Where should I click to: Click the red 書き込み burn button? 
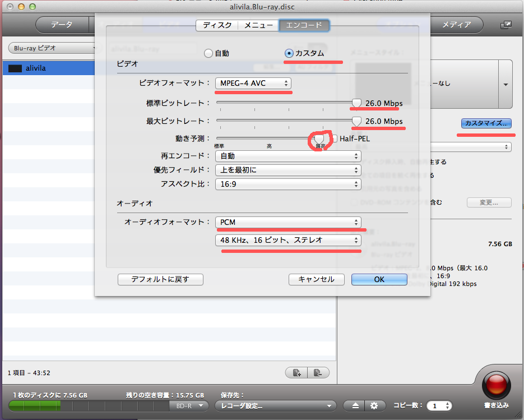click(497, 385)
